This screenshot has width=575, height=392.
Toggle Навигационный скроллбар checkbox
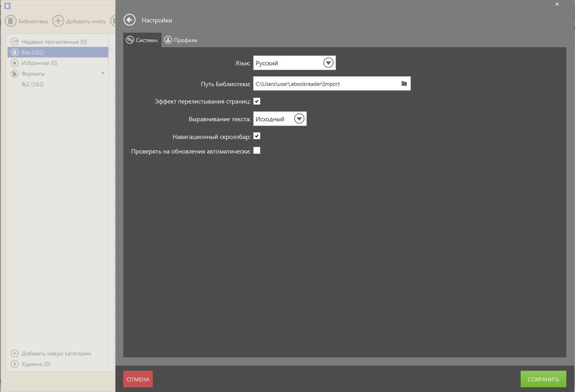tap(257, 136)
